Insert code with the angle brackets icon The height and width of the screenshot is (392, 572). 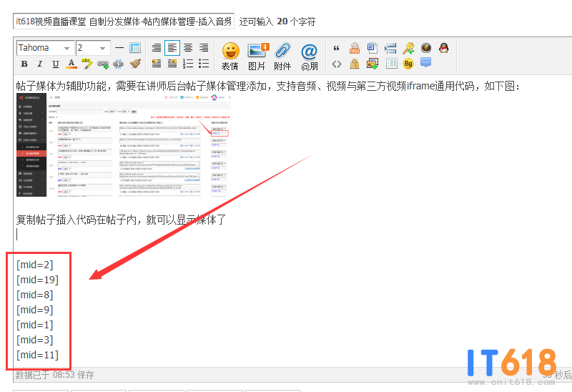click(x=337, y=64)
